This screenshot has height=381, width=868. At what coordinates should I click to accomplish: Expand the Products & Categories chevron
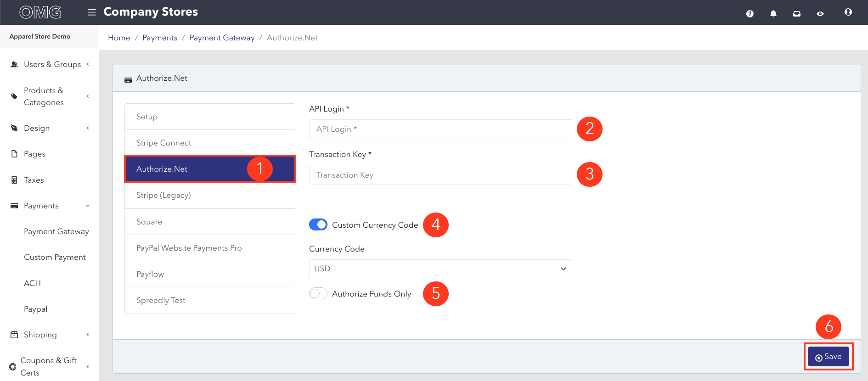88,96
